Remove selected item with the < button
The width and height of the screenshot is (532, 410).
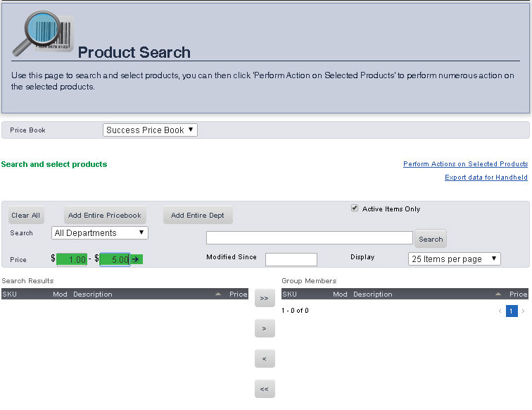[x=264, y=359]
